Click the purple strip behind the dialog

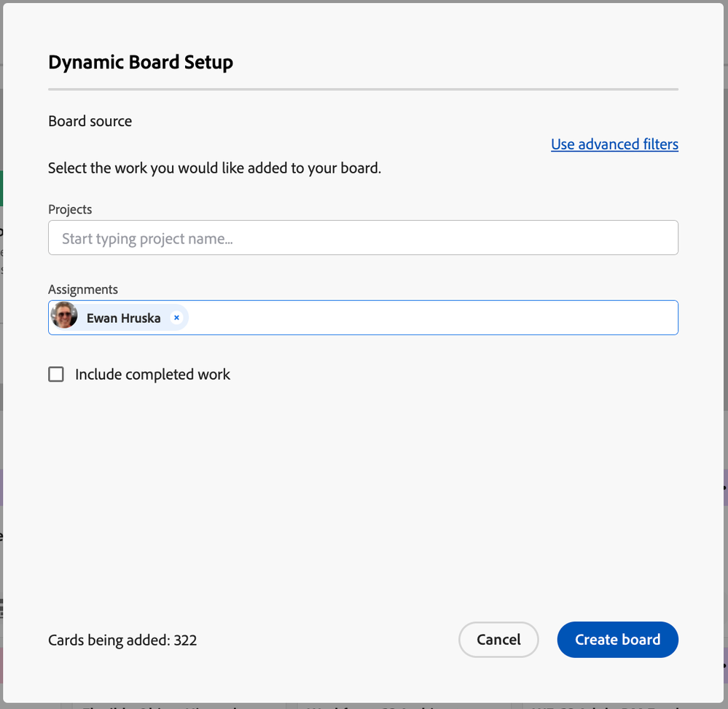pyautogui.click(x=1, y=487)
